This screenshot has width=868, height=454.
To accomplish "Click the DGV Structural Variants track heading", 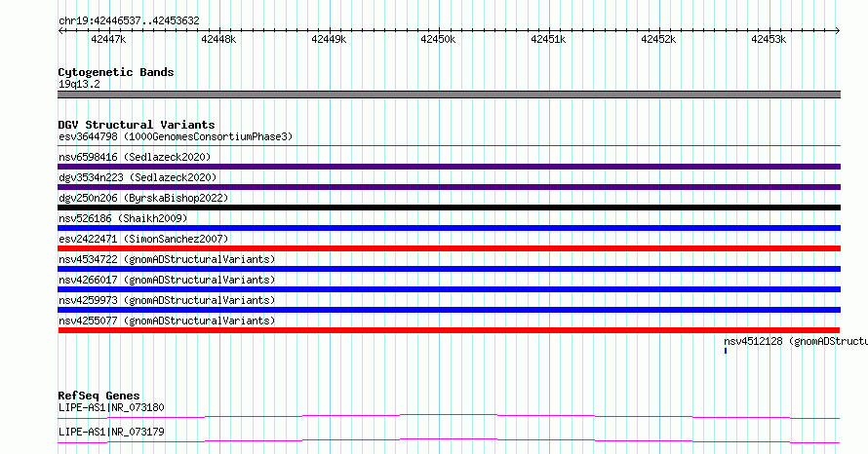I will tap(137, 125).
